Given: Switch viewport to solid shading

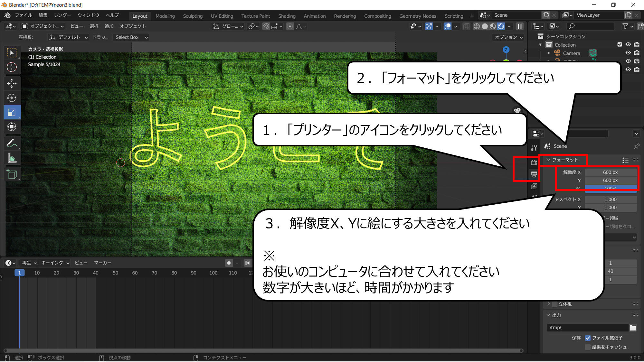Looking at the screenshot, I should [x=485, y=26].
